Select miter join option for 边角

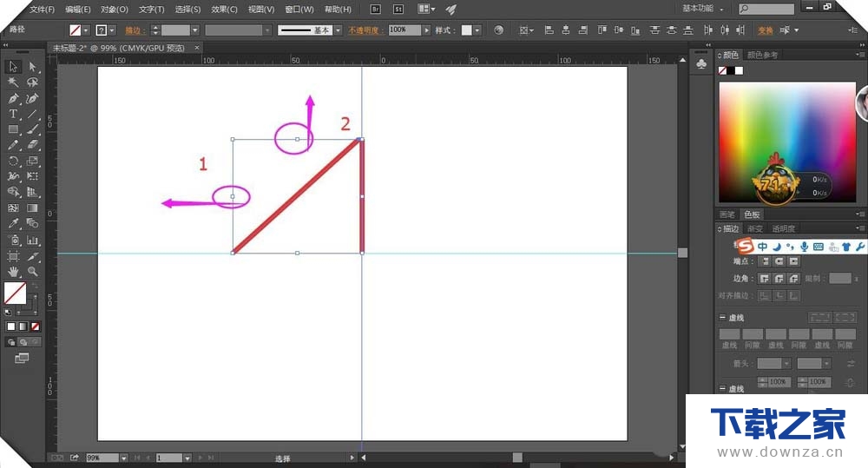point(765,278)
